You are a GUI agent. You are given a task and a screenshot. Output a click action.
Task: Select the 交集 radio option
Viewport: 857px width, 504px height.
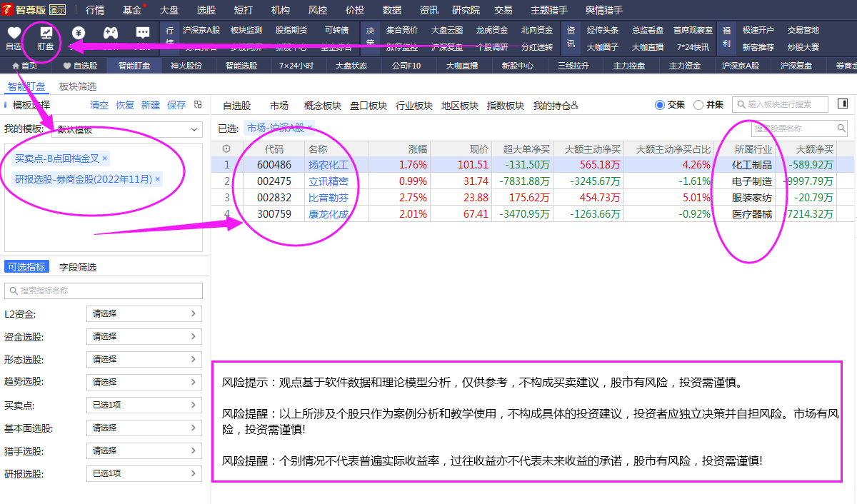pos(660,105)
